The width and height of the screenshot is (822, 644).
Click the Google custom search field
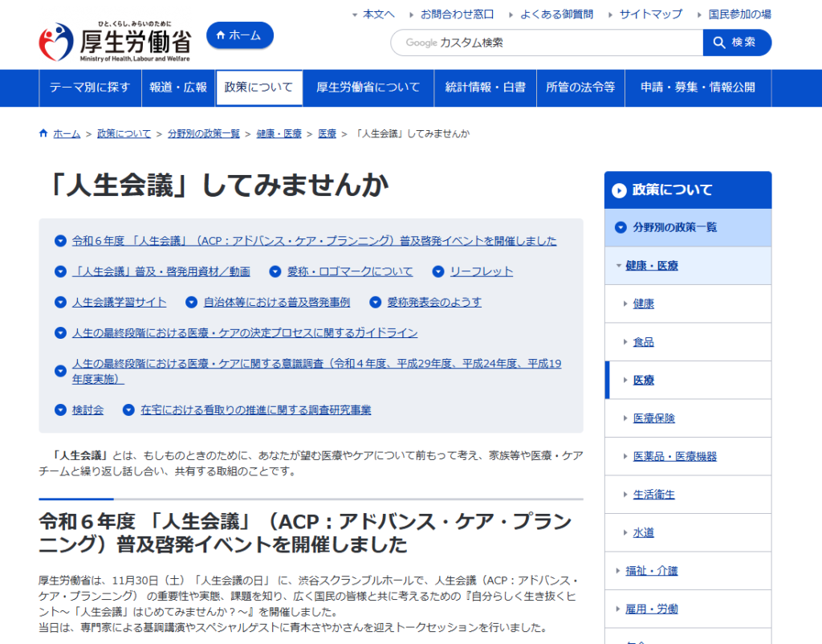(546, 43)
